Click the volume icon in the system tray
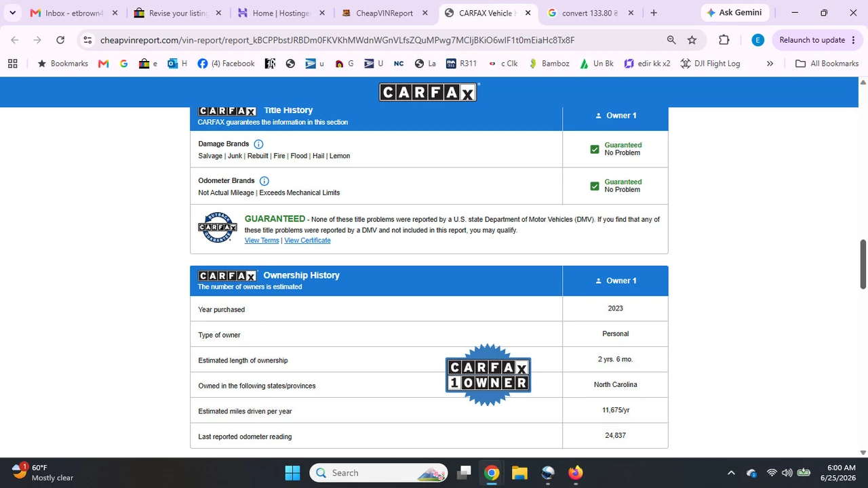The width and height of the screenshot is (868, 488). [787, 473]
